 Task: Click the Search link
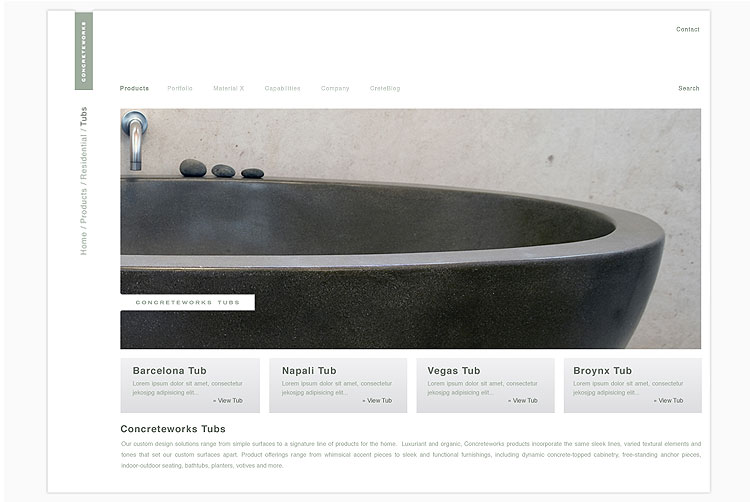689,88
